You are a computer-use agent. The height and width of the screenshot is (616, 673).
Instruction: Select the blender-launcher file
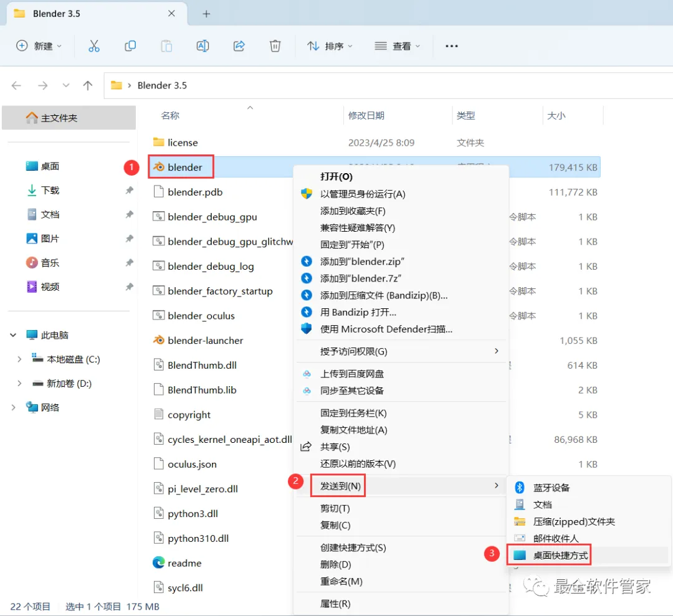coord(198,341)
